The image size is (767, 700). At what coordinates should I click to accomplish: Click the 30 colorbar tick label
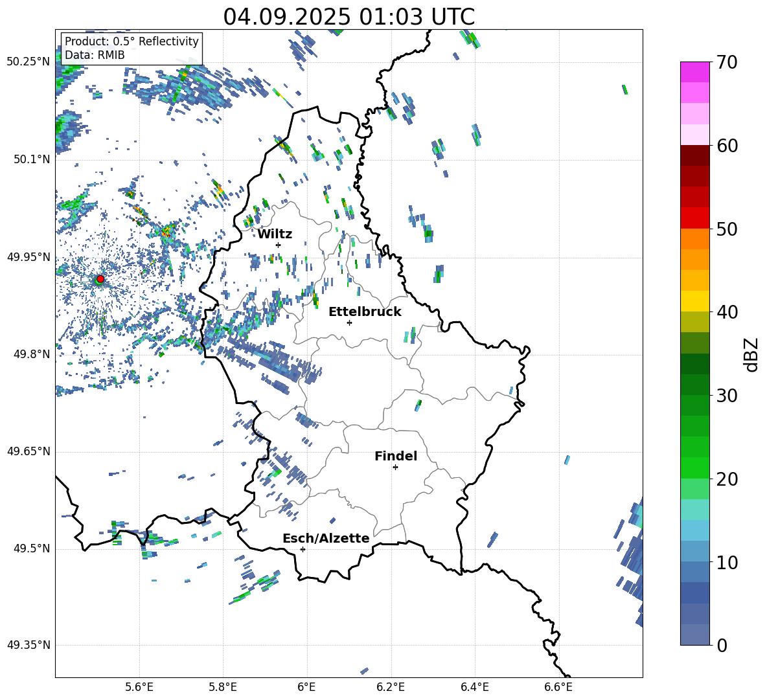tap(726, 396)
